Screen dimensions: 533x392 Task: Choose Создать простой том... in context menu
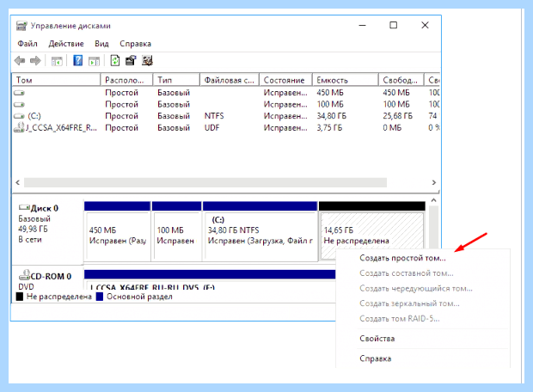(x=402, y=258)
